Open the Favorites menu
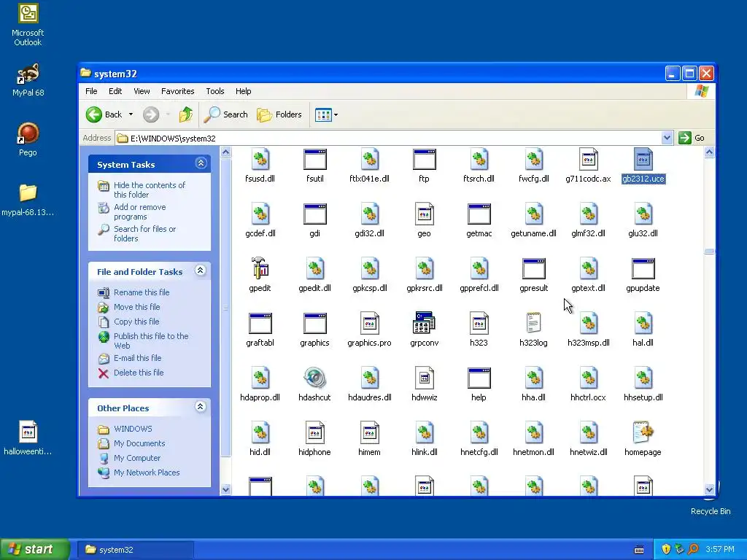Viewport: 747px width, 560px height. click(x=178, y=91)
